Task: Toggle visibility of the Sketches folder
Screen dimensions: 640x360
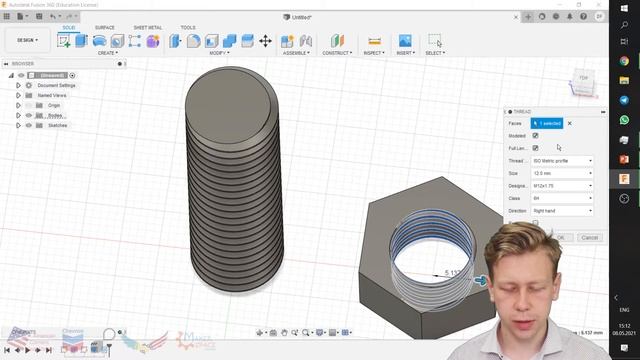Action: [29, 125]
